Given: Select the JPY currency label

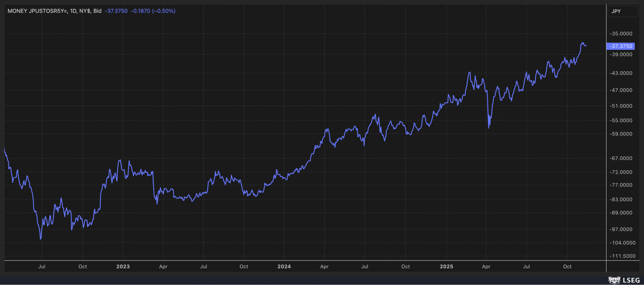Looking at the screenshot, I should click(617, 11).
